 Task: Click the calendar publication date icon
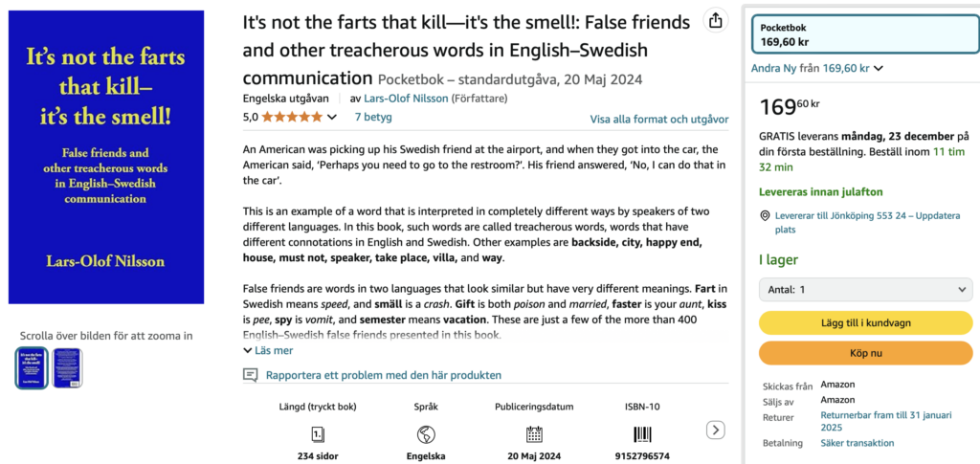coord(533,433)
